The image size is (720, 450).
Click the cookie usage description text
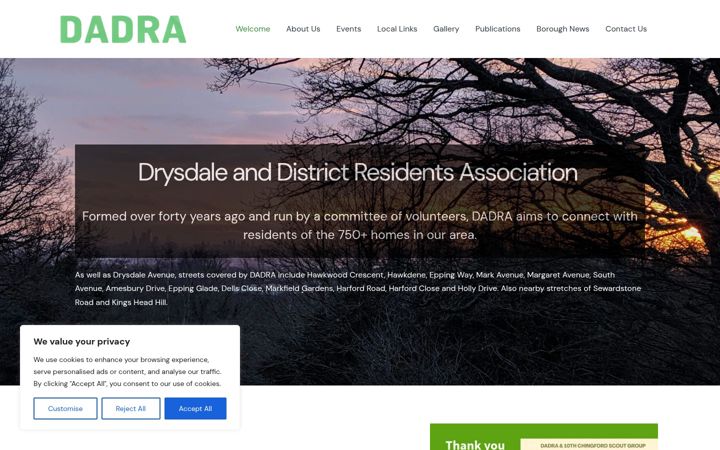(x=127, y=371)
